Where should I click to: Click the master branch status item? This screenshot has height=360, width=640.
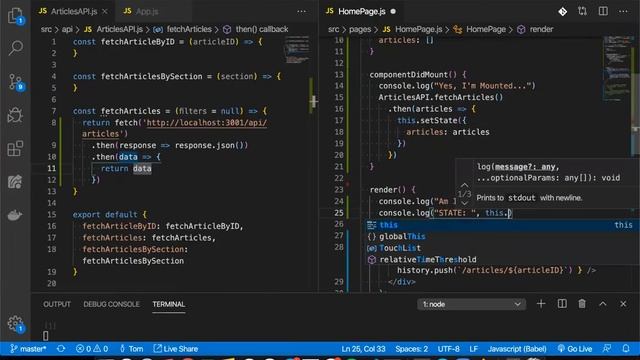click(x=28, y=349)
